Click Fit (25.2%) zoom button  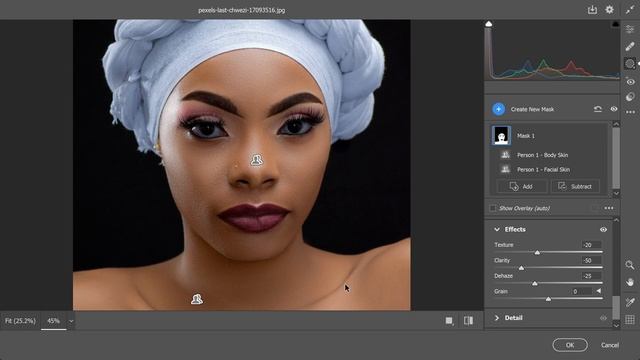[20, 321]
